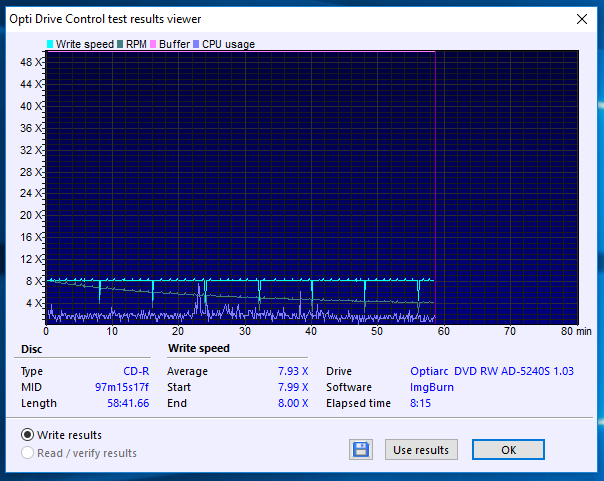
Task: Select Read / verify results radio button
Action: [x=27, y=453]
